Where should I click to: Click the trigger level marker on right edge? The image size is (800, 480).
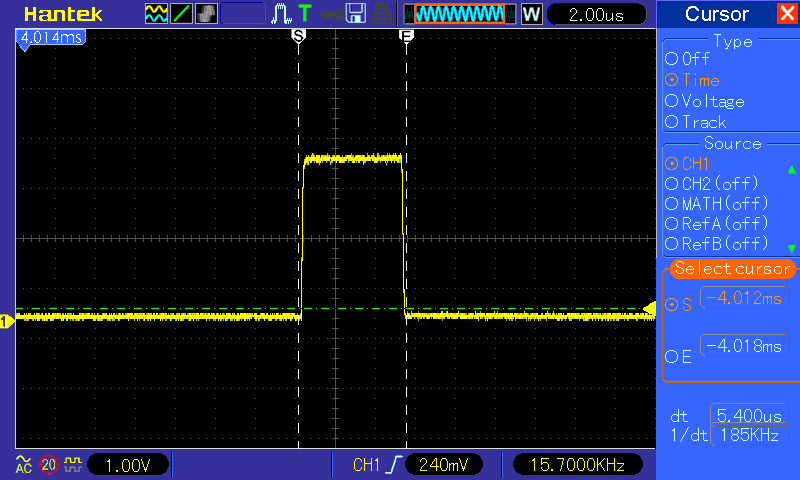[x=649, y=308]
